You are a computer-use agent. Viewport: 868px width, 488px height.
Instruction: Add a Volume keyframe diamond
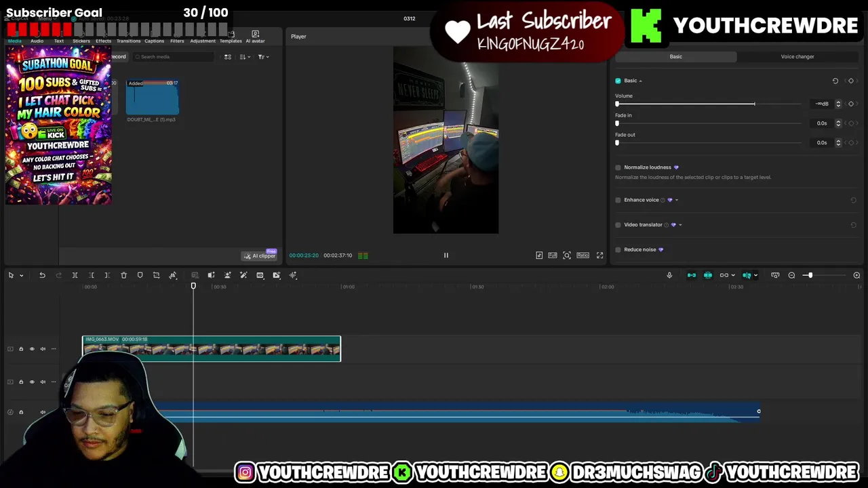851,104
